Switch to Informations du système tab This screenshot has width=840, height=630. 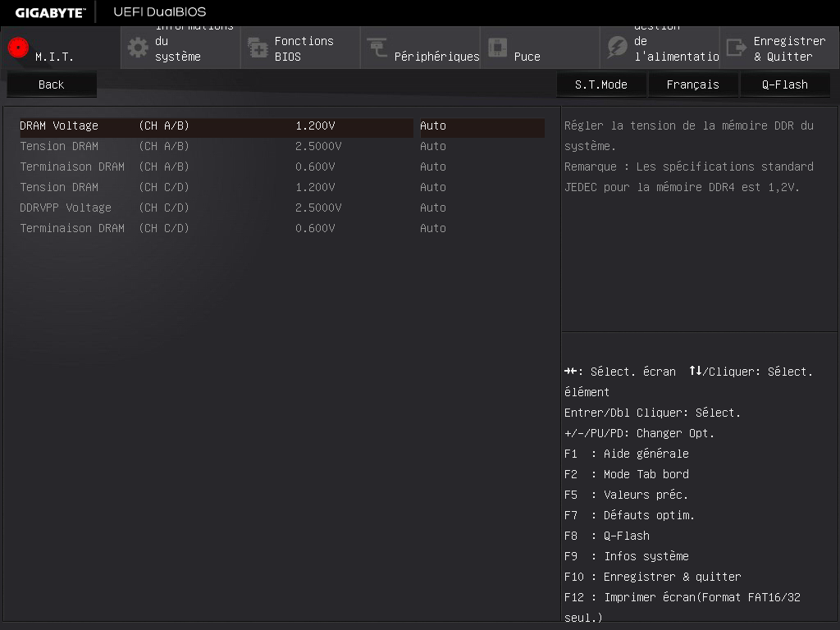(180, 48)
